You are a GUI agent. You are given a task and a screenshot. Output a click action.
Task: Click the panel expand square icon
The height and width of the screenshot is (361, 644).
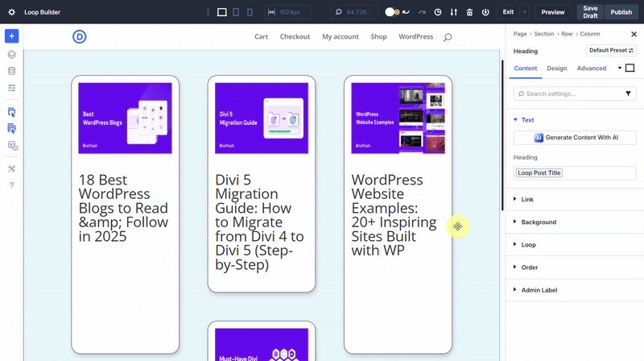(x=630, y=68)
